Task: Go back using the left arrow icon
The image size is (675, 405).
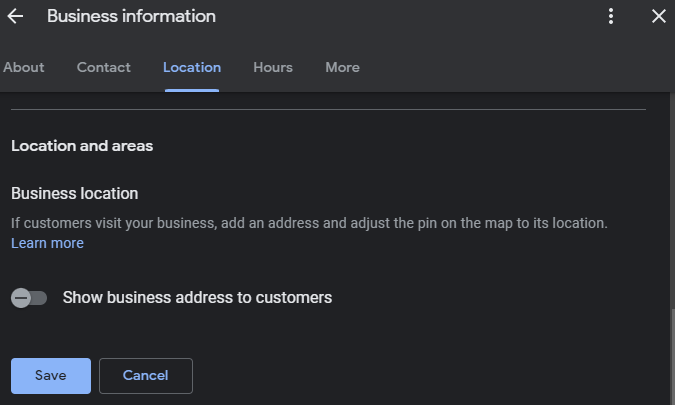Action: click(x=15, y=16)
